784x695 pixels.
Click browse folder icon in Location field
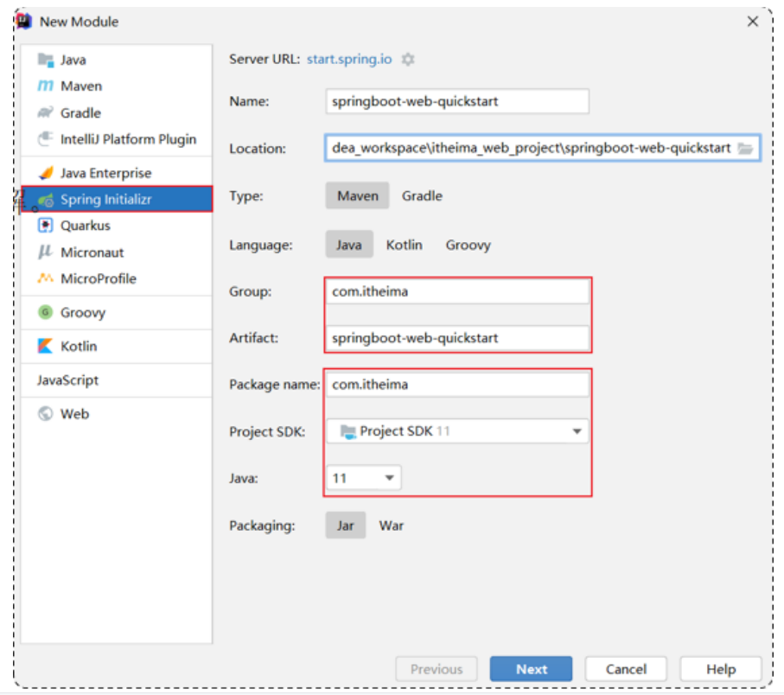pyautogui.click(x=745, y=149)
